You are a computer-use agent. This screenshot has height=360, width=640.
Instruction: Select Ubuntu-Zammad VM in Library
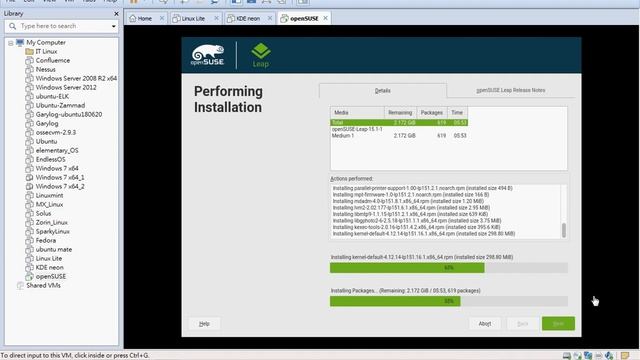[60, 105]
